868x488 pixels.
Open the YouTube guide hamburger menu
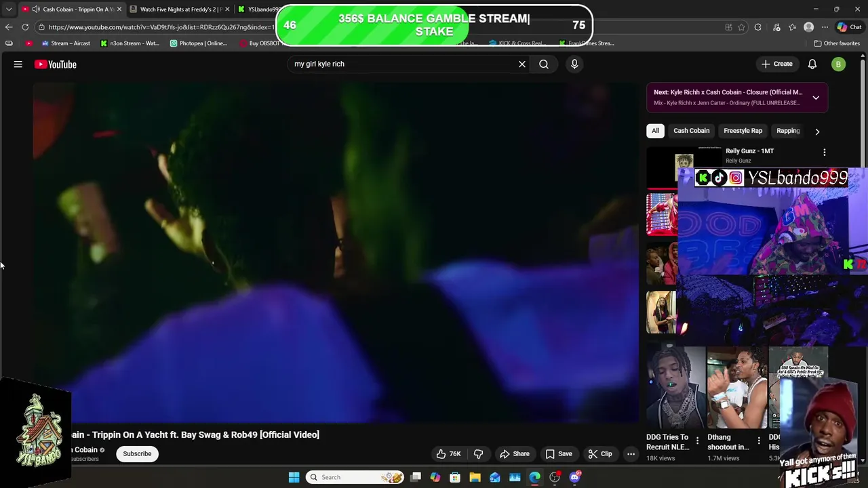(18, 64)
